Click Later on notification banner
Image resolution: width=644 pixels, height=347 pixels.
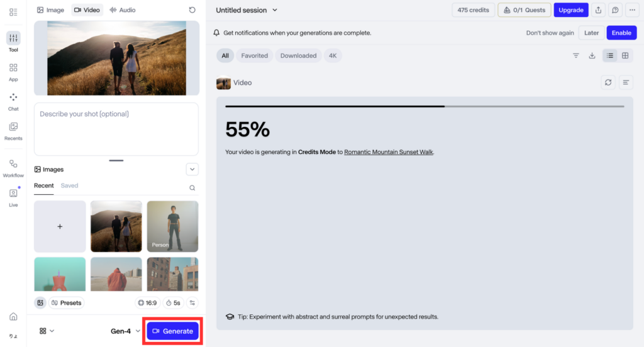pyautogui.click(x=591, y=33)
